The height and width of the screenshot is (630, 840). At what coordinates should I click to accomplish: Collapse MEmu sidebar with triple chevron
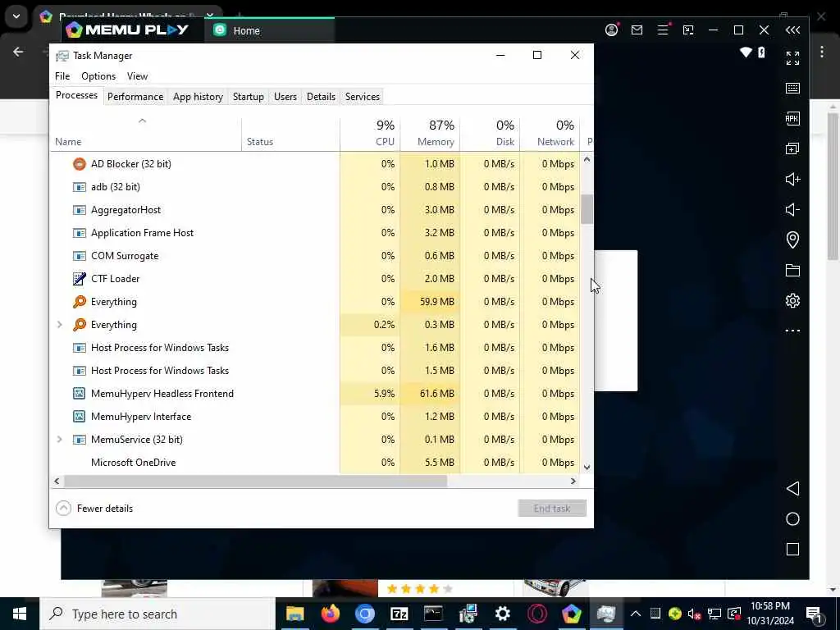coord(792,30)
